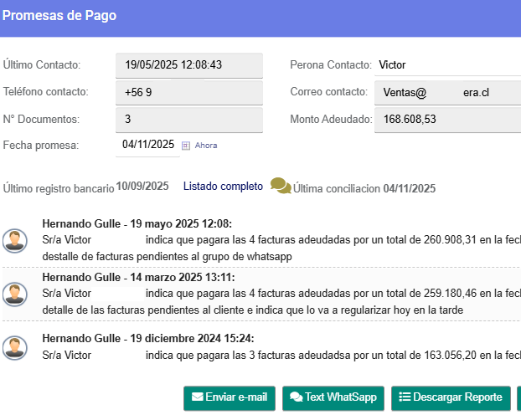Click the Teléfono contacto field
The image size is (521, 420).
(188, 92)
